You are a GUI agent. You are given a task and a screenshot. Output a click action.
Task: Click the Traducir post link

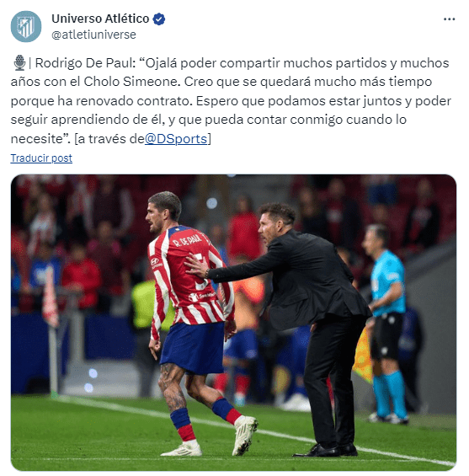pyautogui.click(x=41, y=158)
